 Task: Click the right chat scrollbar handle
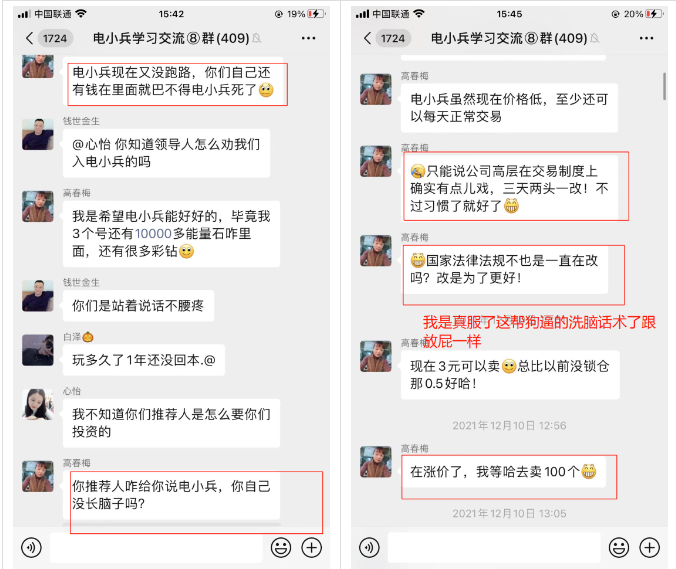pyautogui.click(x=664, y=86)
